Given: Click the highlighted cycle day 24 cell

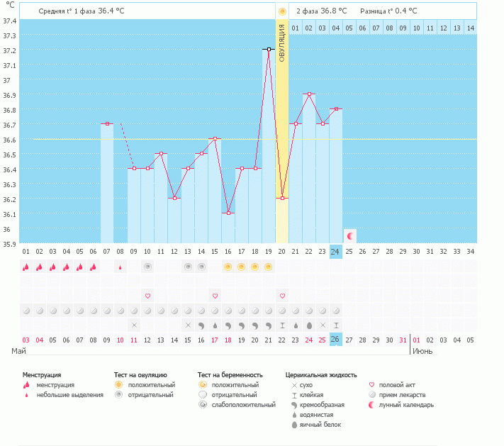Looking at the screenshot, I should tap(336, 251).
